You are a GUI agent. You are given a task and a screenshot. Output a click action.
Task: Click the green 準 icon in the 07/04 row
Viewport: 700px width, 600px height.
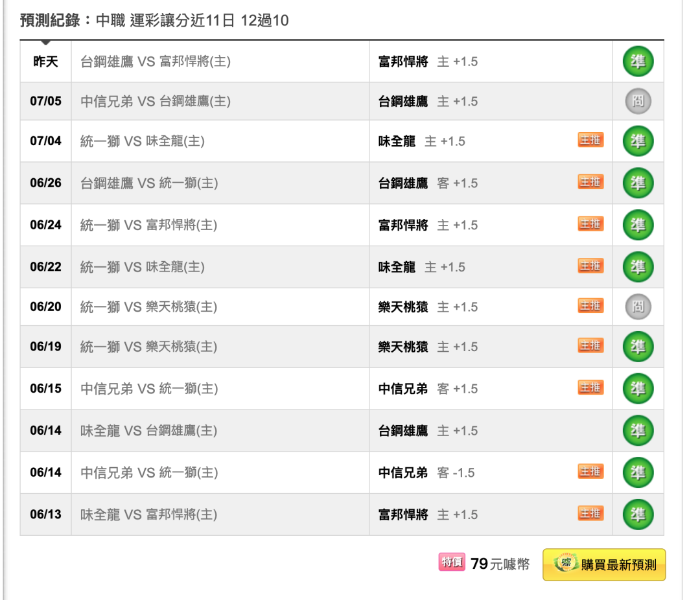click(x=638, y=141)
